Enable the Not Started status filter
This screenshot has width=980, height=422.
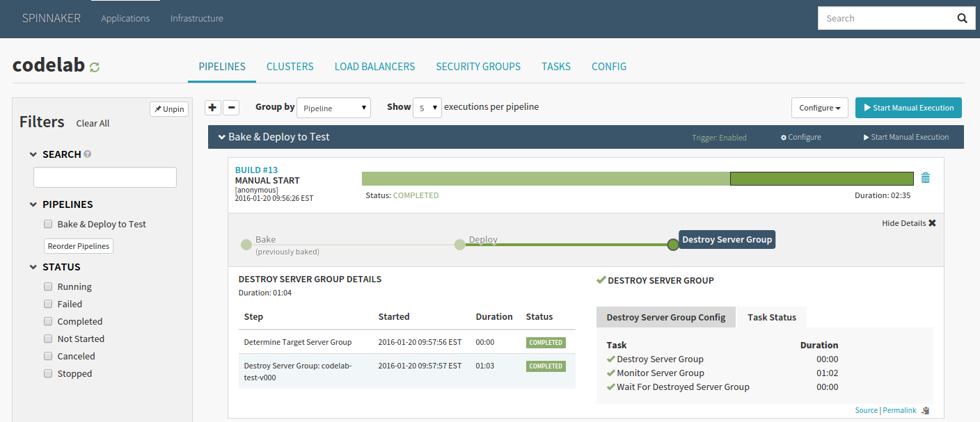pyautogui.click(x=48, y=339)
